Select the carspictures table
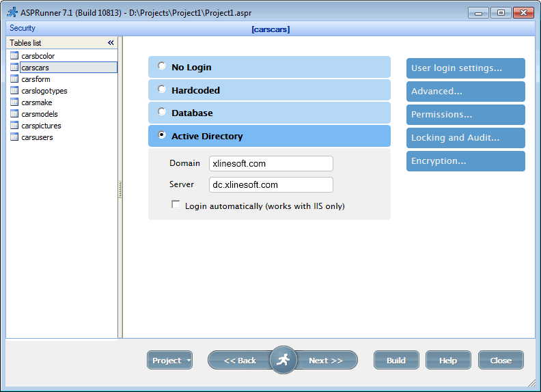The height and width of the screenshot is (392, 541). click(41, 126)
